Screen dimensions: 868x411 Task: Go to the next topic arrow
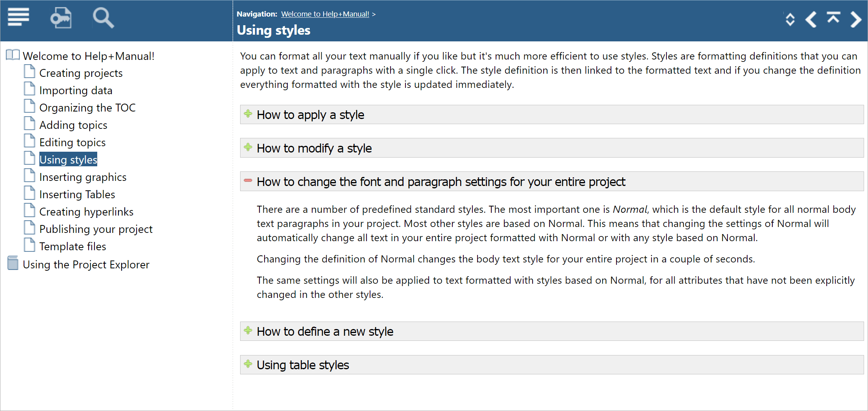(855, 19)
